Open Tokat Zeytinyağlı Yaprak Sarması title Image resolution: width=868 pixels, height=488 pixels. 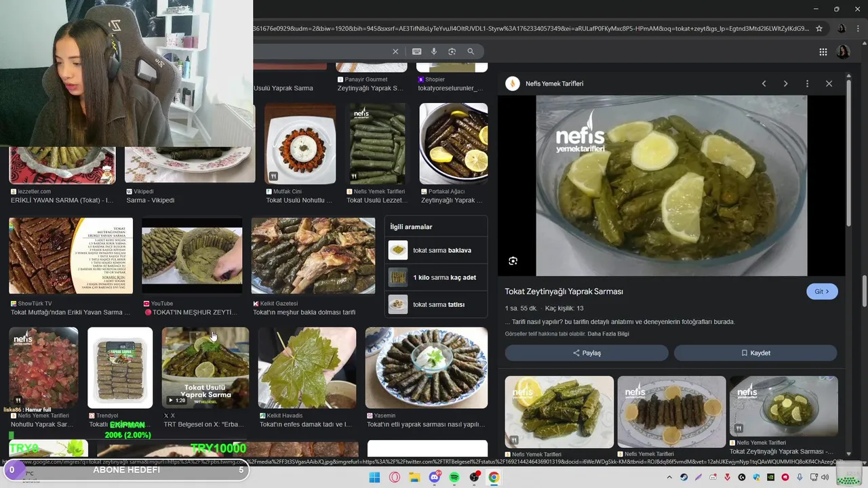(564, 291)
